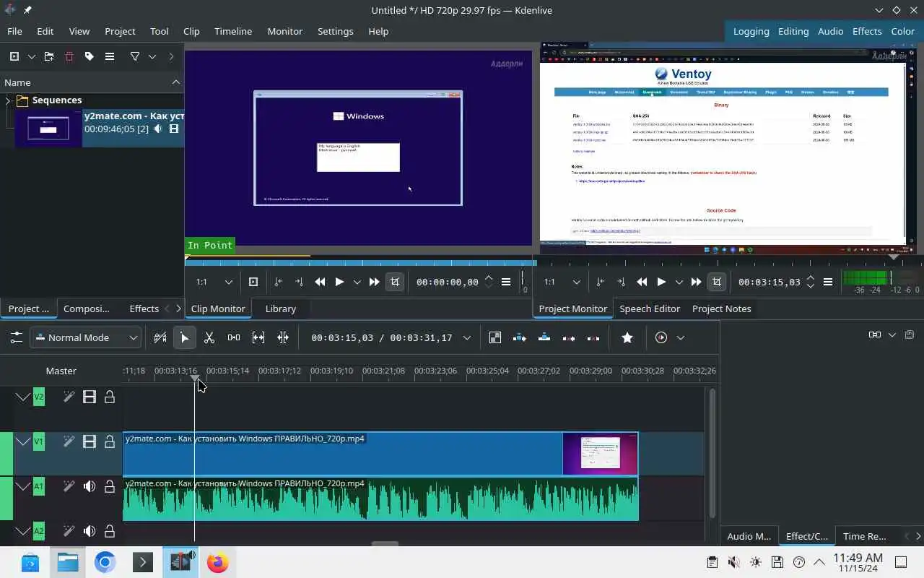Hide video track V2
The width and height of the screenshot is (924, 578).
pyautogui.click(x=90, y=397)
